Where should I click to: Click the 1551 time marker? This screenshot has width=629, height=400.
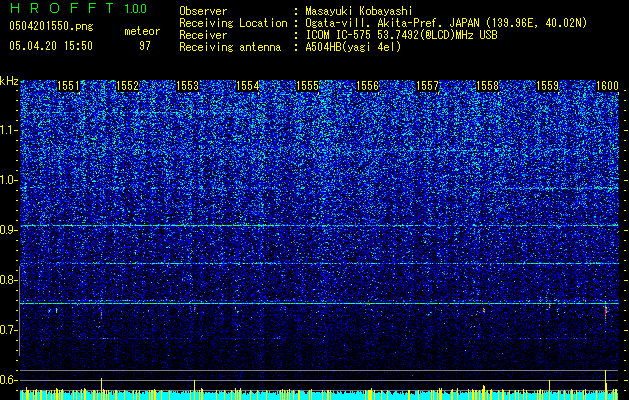69,86
